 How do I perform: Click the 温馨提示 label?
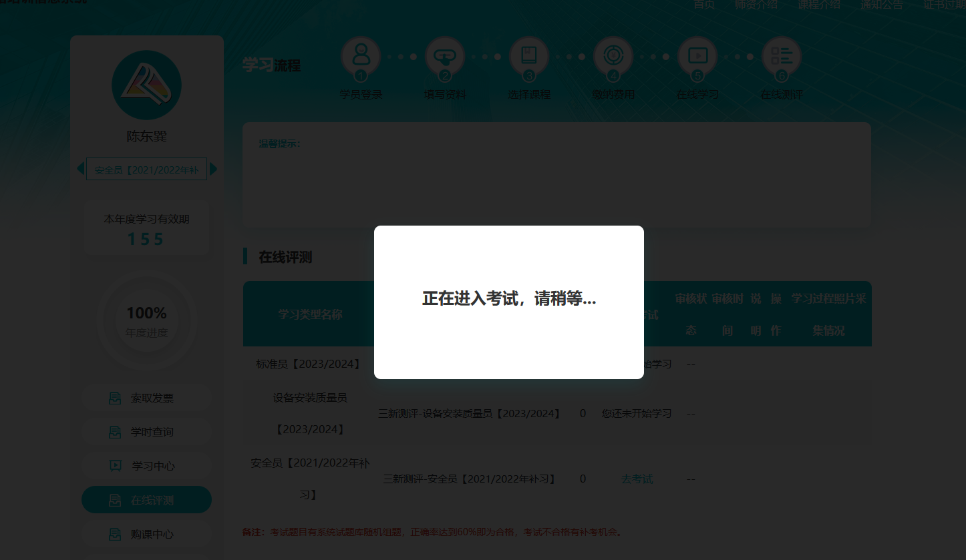pyautogui.click(x=279, y=143)
